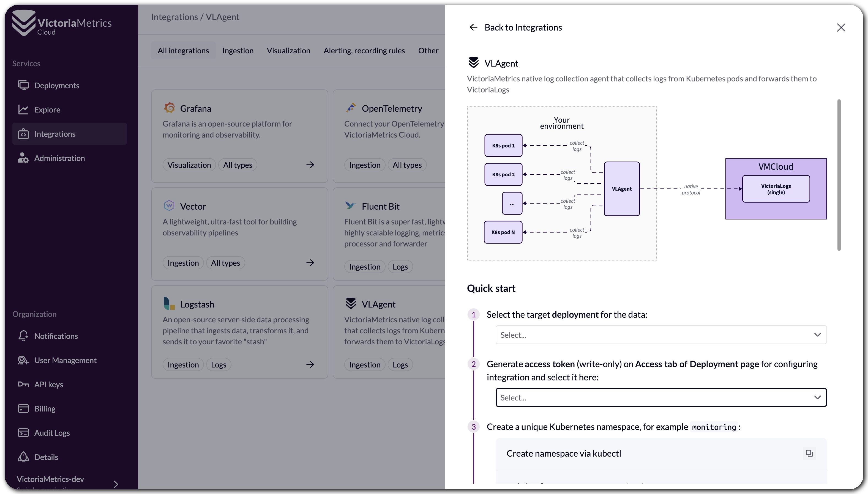Click the Deployments monitor icon in sidebar
This screenshot has height=494, width=868.
23,86
